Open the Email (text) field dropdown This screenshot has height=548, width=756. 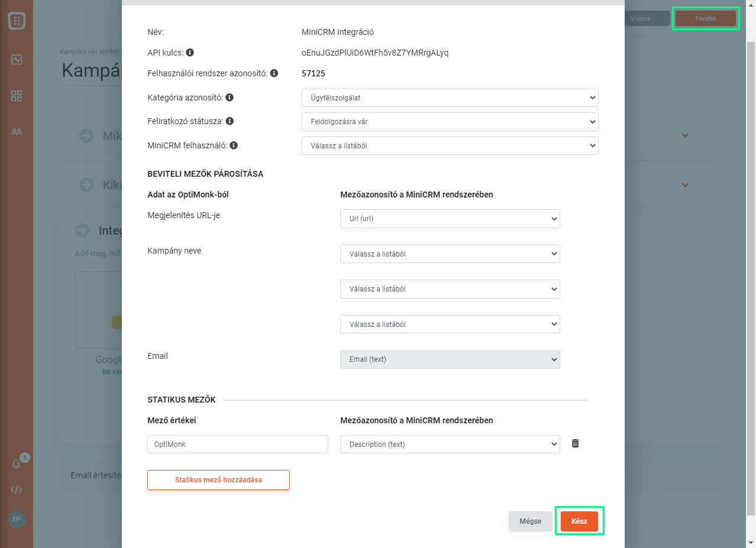pos(450,359)
